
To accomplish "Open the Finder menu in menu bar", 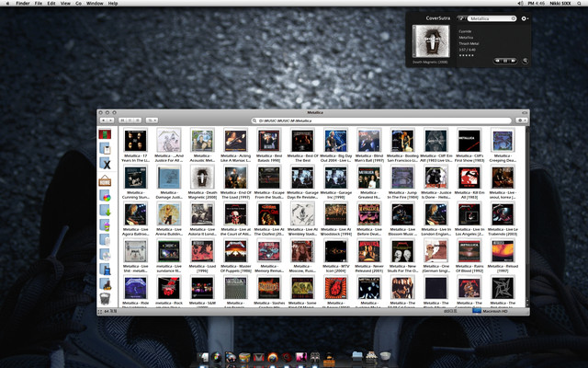I will coord(23,4).
